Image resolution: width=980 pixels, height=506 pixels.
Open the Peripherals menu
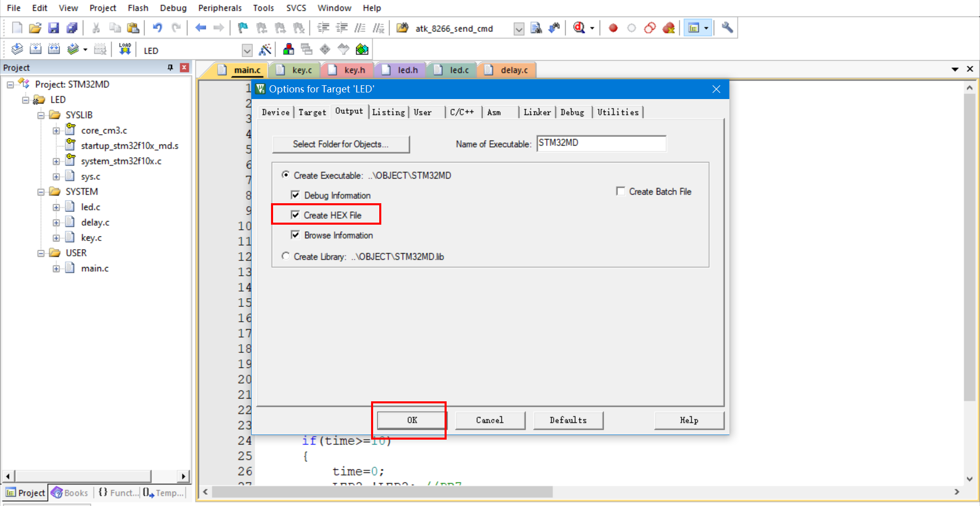click(220, 8)
